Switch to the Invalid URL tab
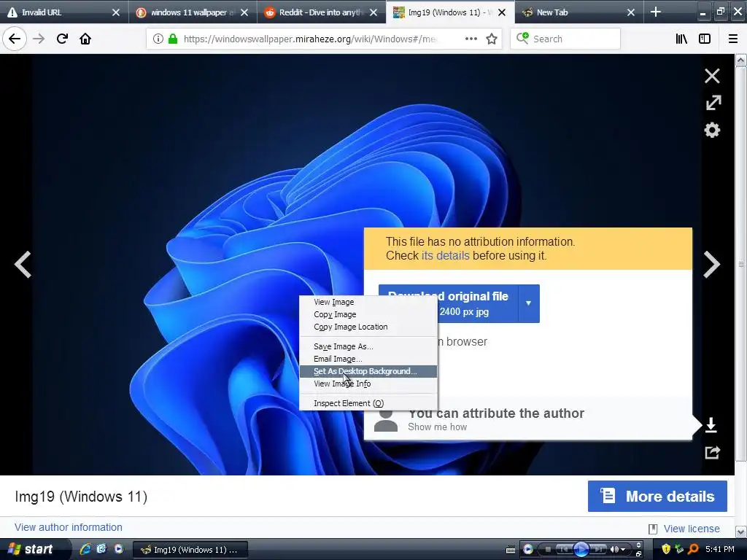 pos(57,12)
